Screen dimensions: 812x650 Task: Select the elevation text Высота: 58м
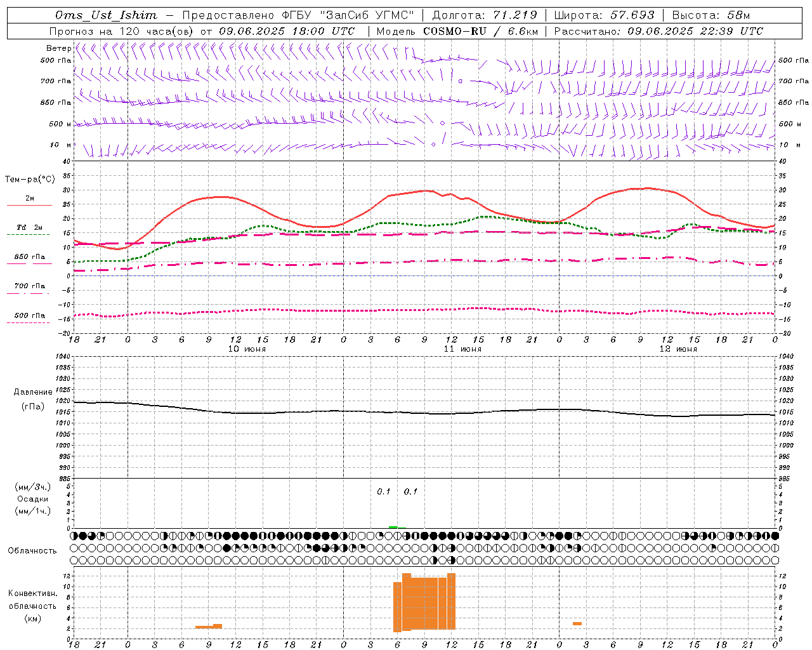pyautogui.click(x=710, y=15)
